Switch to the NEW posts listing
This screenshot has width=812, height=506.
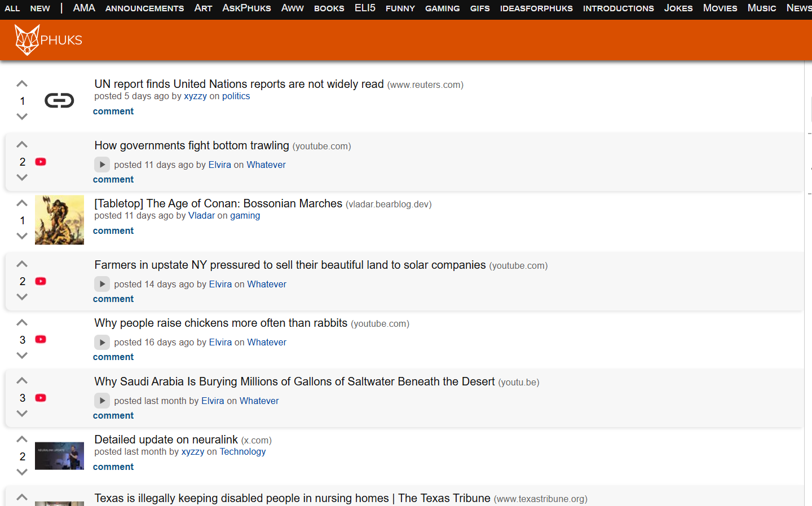[x=40, y=8]
